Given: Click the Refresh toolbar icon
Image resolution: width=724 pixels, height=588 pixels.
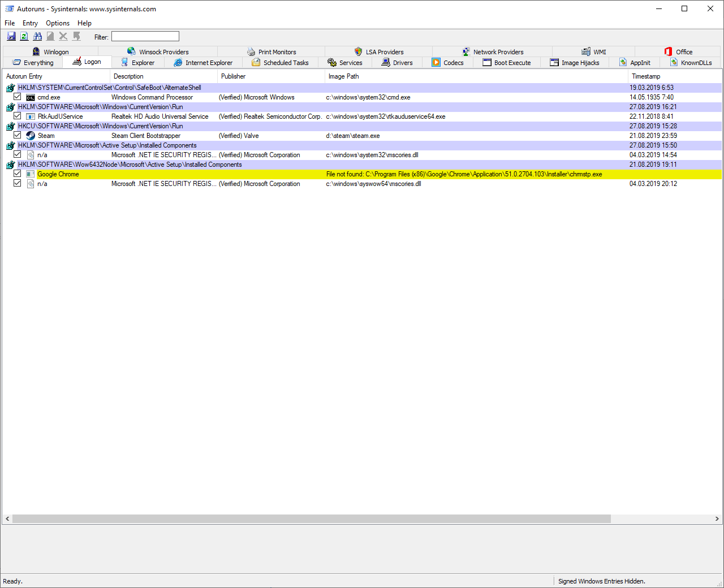Looking at the screenshot, I should click(x=24, y=36).
